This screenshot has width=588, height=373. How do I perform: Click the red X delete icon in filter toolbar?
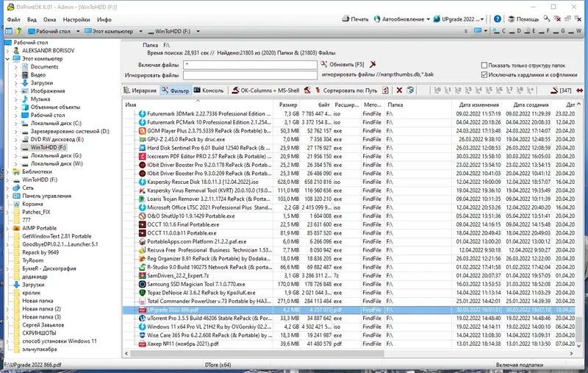pos(399,90)
